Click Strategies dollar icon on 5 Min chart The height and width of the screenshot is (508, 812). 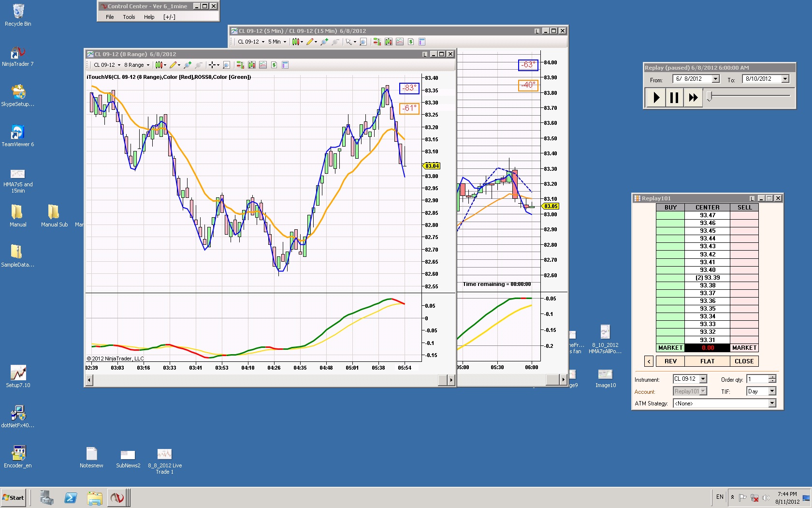(x=410, y=42)
